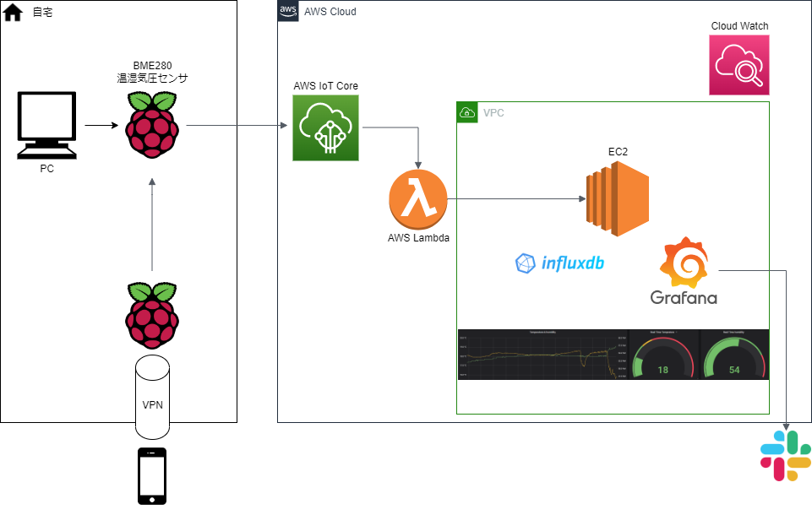Click the Raspberry Pi with BME280 sensor
812x515 pixels.
tap(152, 125)
